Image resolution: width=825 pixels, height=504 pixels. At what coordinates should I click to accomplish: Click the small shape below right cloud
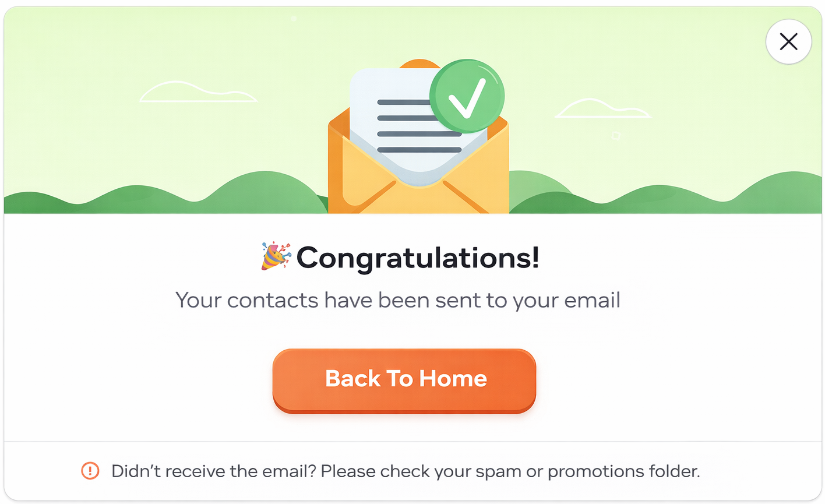pos(616,136)
